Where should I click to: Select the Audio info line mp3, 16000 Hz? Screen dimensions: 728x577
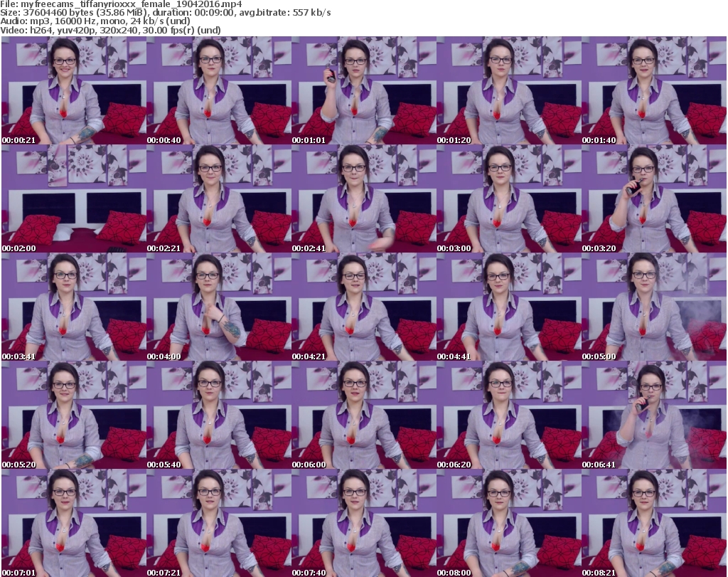tap(95, 21)
